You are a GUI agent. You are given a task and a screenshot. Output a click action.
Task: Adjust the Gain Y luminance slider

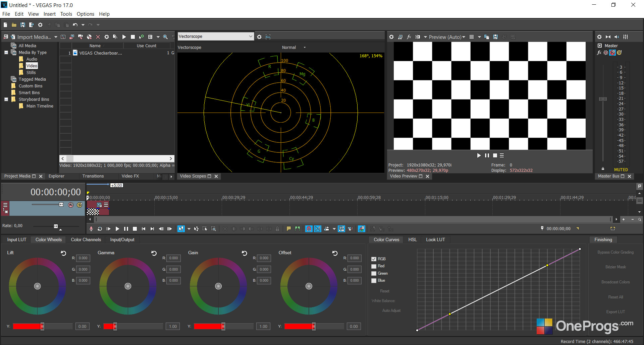point(223,326)
